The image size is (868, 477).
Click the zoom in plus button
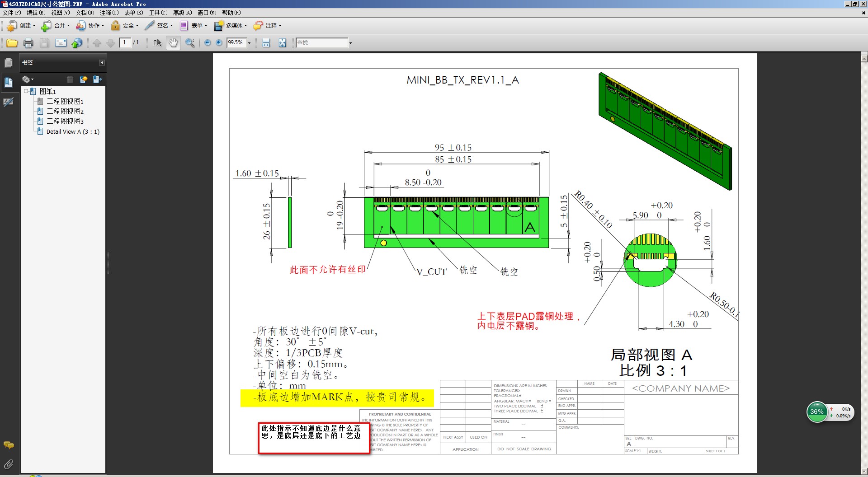pyautogui.click(x=219, y=43)
